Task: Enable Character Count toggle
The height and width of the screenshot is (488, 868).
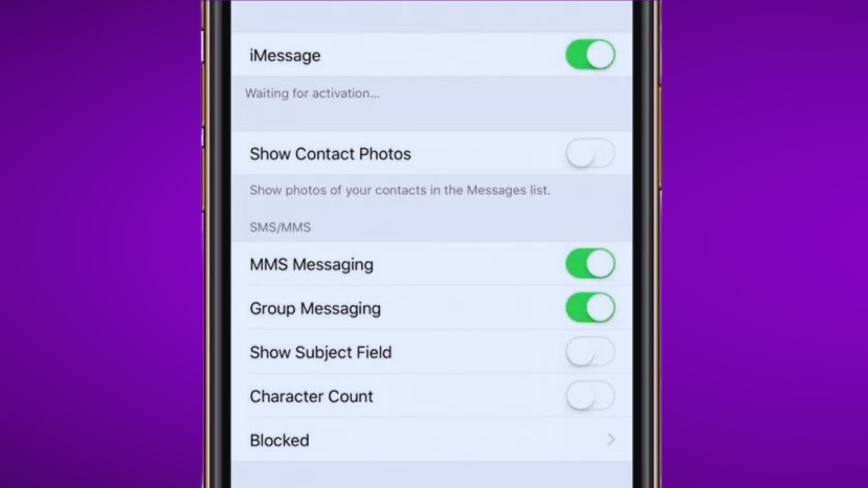Action: 590,396
